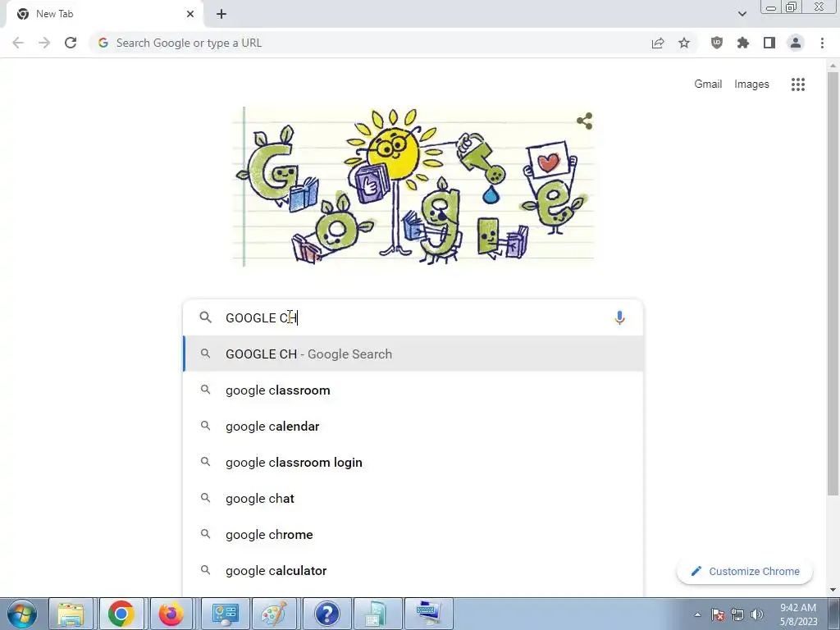Click the magnifier icon in search box
This screenshot has width=840, height=630.
(206, 317)
